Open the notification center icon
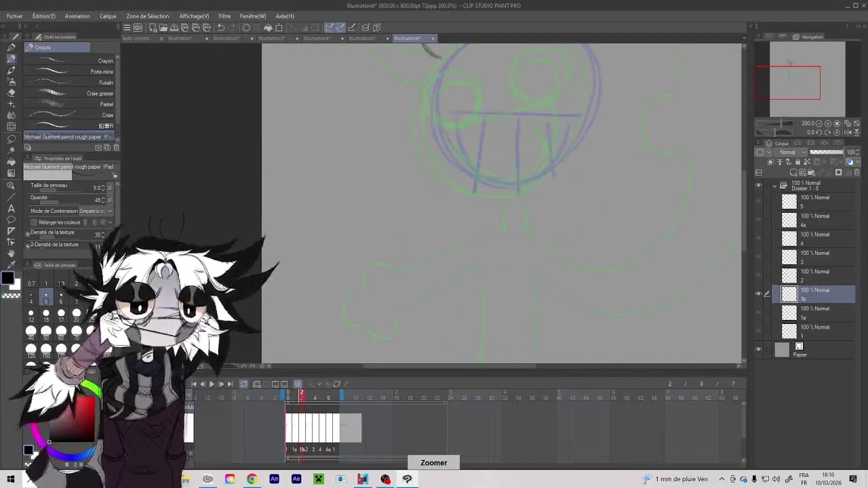Image resolution: width=868 pixels, height=488 pixels. [853, 479]
